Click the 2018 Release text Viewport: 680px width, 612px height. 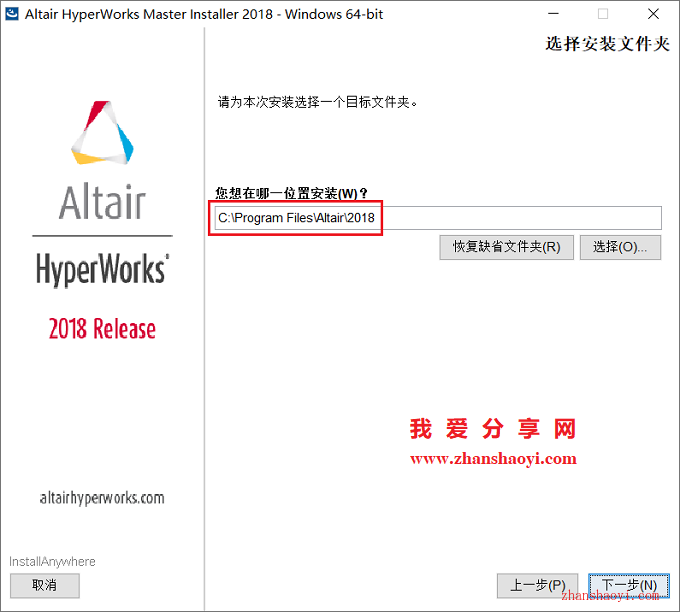tap(102, 329)
